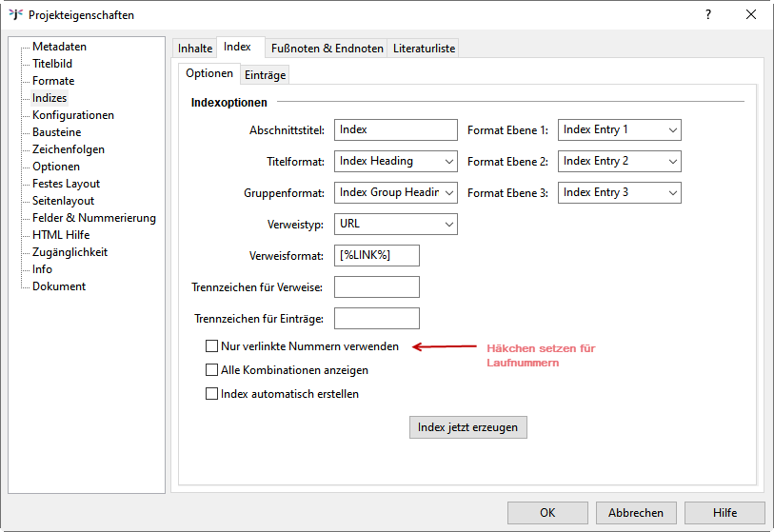The width and height of the screenshot is (774, 532).
Task: Click the help question mark in title bar
Action: (x=707, y=14)
